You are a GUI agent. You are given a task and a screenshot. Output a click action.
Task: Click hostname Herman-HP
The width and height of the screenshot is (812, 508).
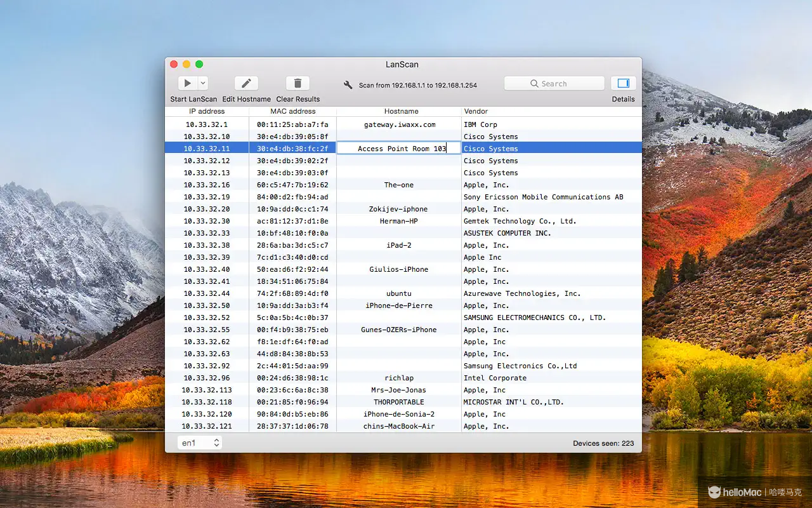tap(399, 221)
